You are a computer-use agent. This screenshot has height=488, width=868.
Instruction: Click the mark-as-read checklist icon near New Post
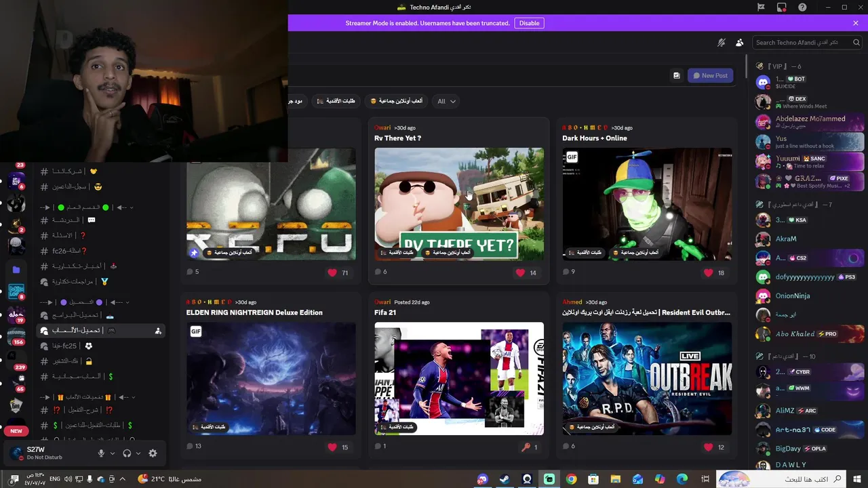676,76
